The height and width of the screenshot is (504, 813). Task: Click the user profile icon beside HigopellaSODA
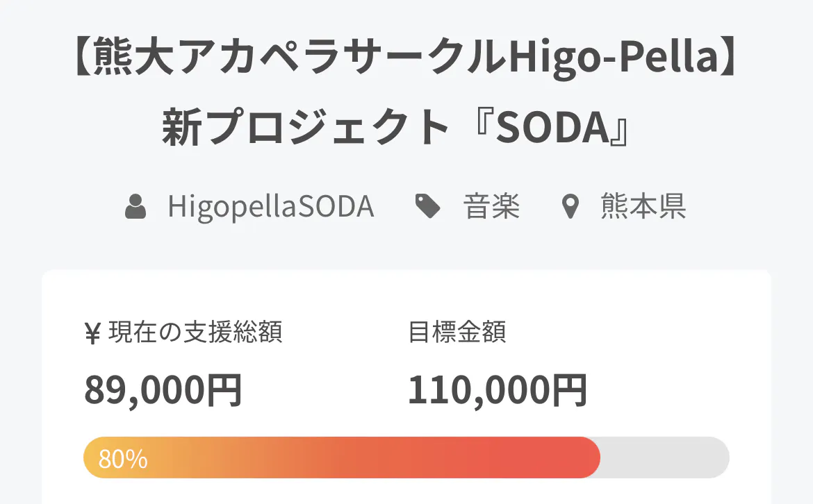click(135, 207)
